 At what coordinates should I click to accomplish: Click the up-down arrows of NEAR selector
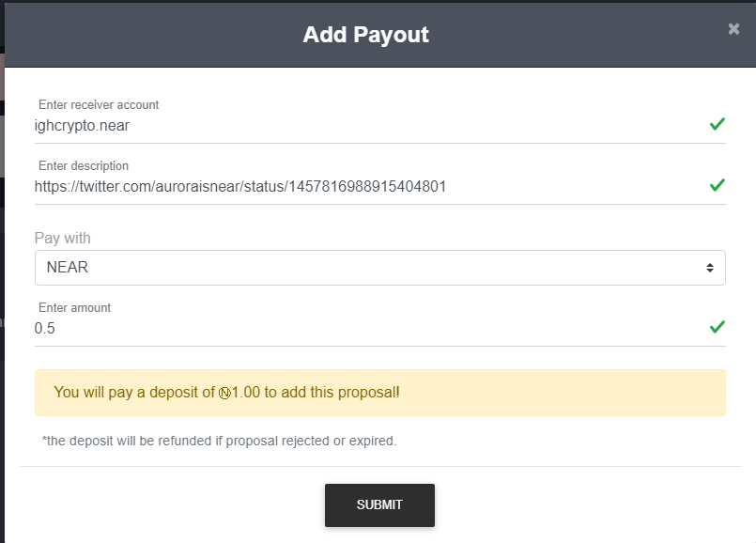point(710,268)
